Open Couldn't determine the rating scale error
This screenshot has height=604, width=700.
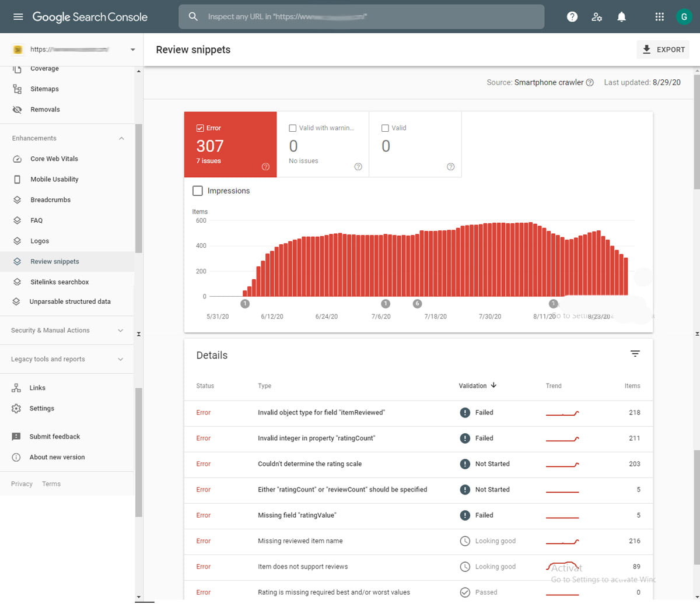pyautogui.click(x=419, y=464)
